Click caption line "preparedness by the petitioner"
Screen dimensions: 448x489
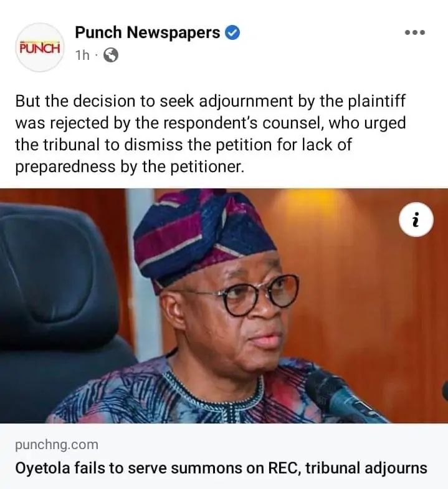tap(128, 167)
